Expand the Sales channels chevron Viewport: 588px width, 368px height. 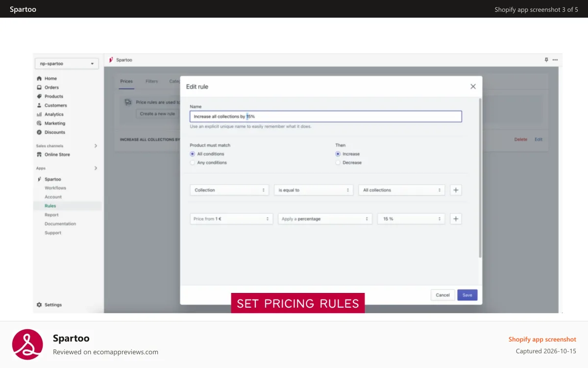pos(96,146)
